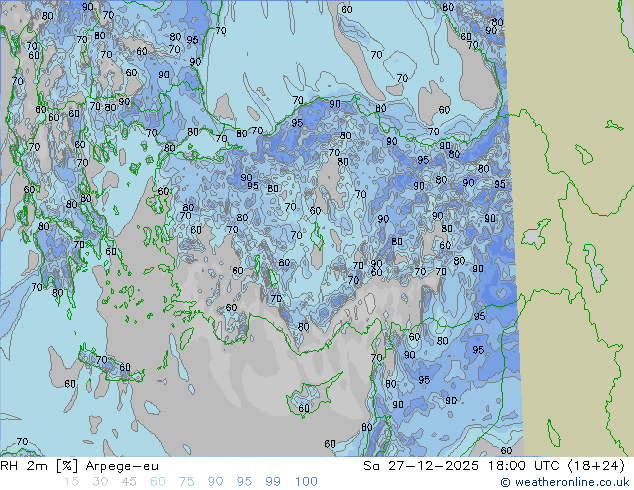Pick the 95 legend scale value
The height and width of the screenshot is (490, 634).
pos(245,482)
